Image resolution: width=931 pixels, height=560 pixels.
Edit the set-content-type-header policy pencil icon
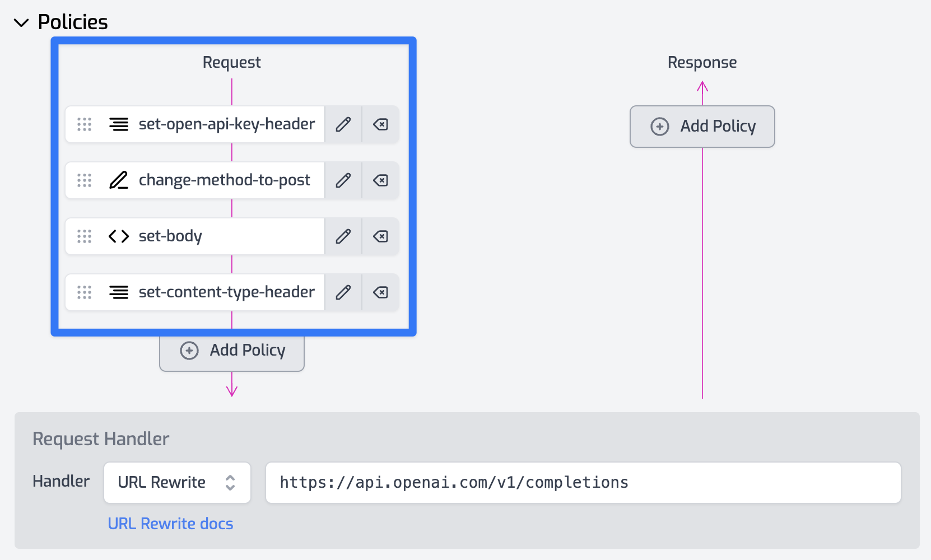click(x=343, y=292)
